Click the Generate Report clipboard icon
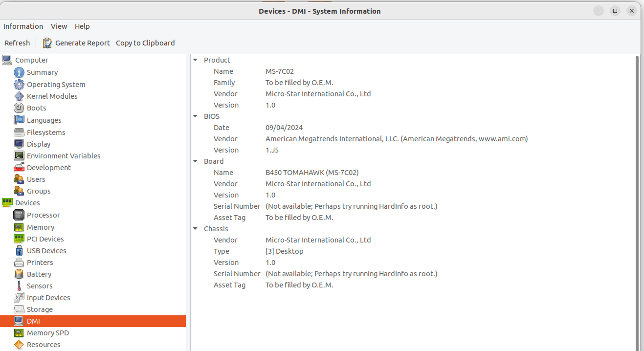Viewport: 644px width, 351px height. pos(47,43)
